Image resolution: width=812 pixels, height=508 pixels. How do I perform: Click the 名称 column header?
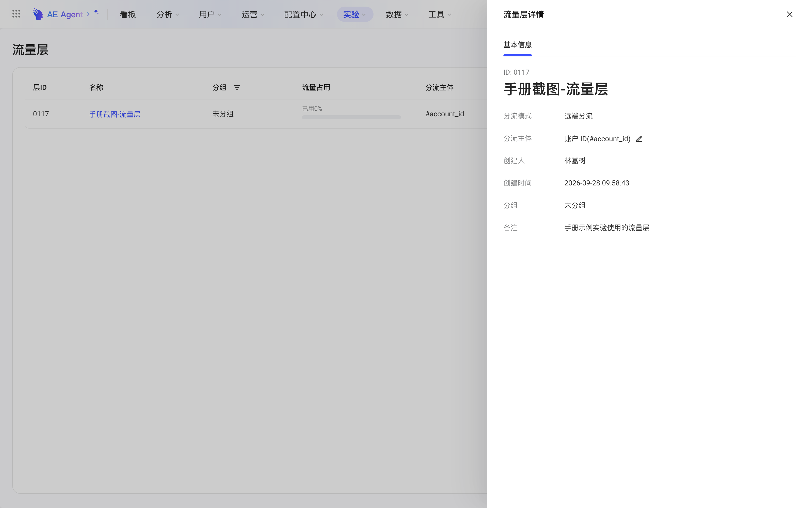[96, 88]
